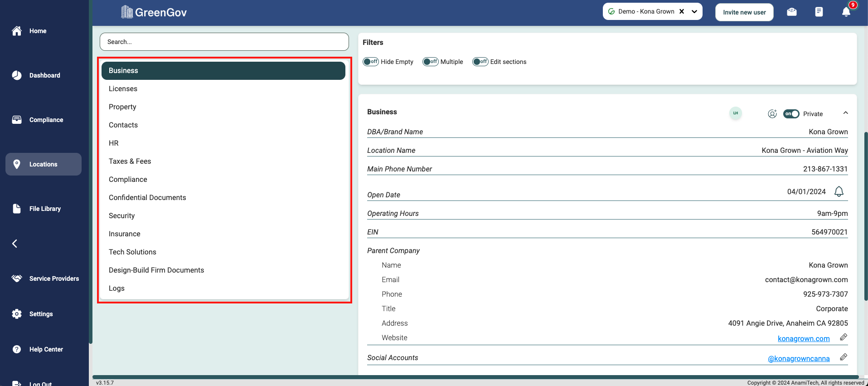The height and width of the screenshot is (386, 868).
Task: Select Contacts in the category list
Action: coord(223,125)
